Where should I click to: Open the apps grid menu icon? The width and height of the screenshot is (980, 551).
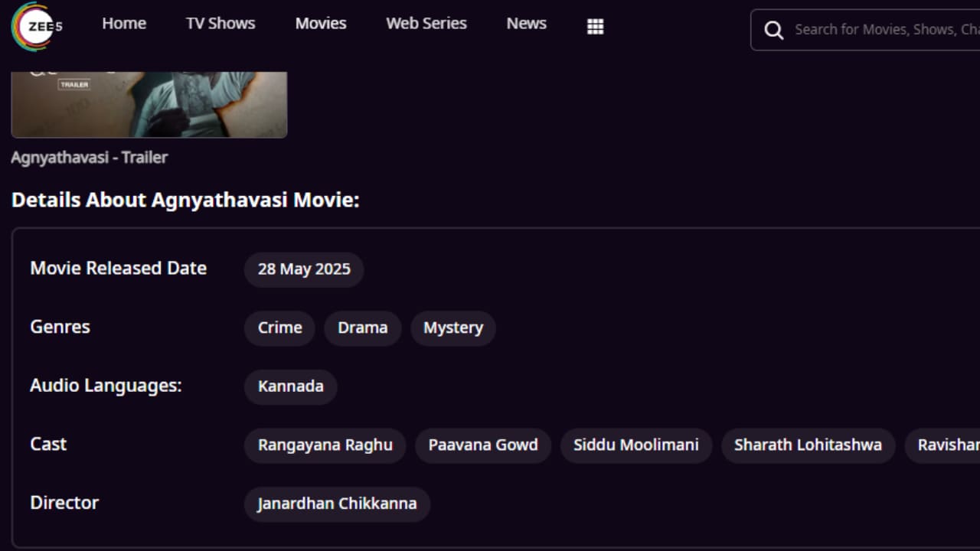(x=595, y=27)
